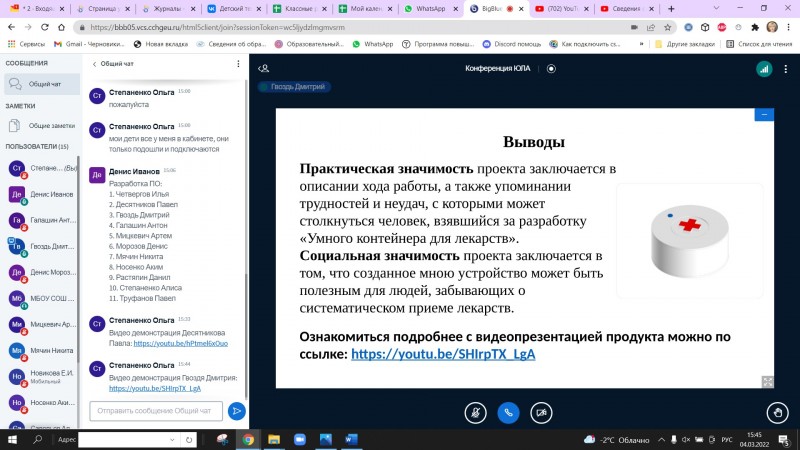Click the blue leave audio phone button
This screenshot has width=800, height=450.
509,411
